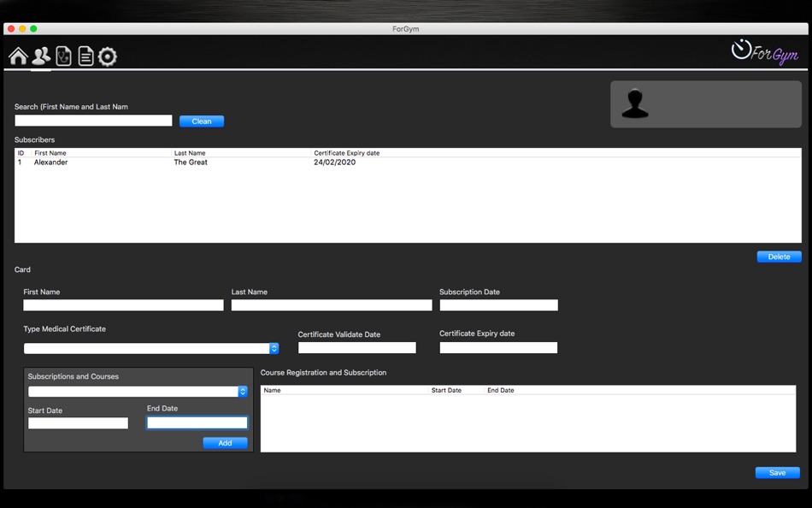The height and width of the screenshot is (508, 812).
Task: Open the documents report section
Action: 85,56
